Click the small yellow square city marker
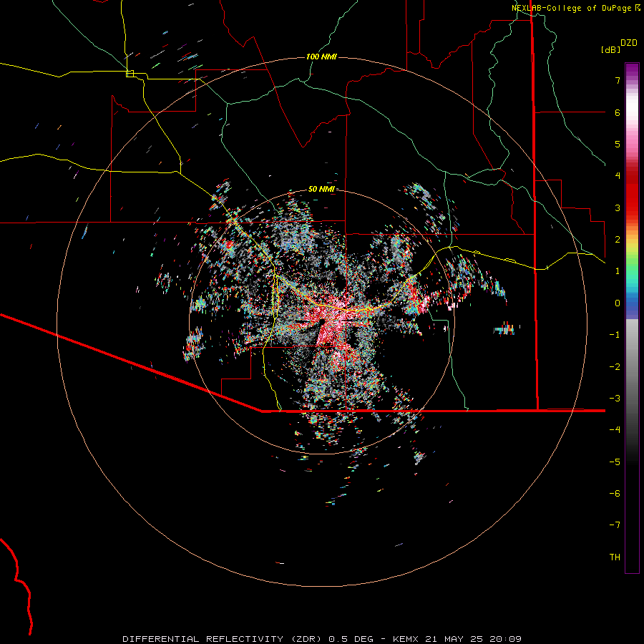The image size is (644, 644). [130, 74]
